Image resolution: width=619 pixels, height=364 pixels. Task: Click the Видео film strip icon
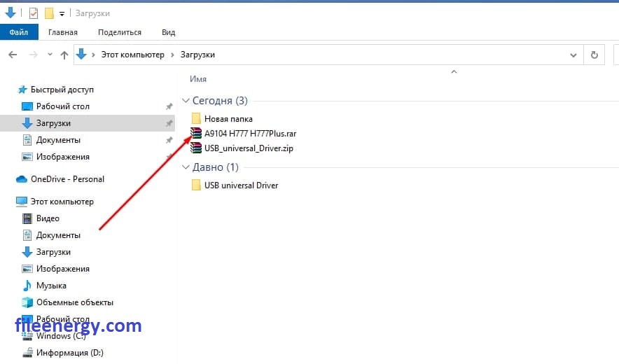point(27,218)
